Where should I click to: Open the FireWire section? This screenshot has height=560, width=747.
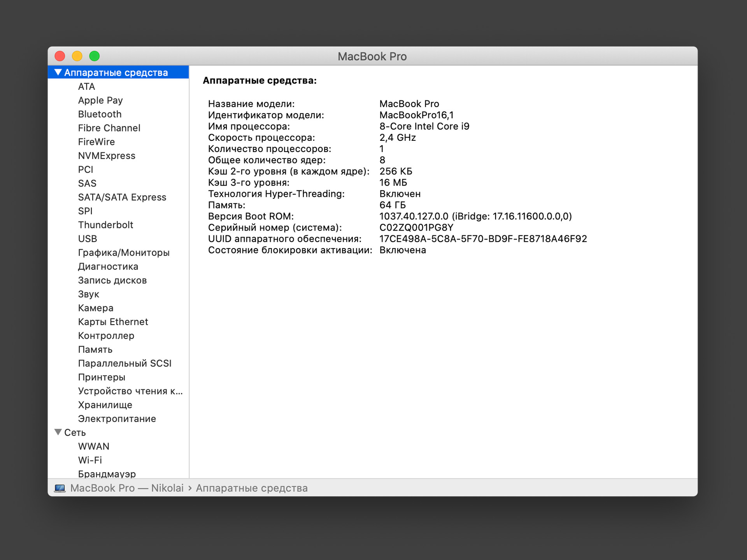click(96, 142)
